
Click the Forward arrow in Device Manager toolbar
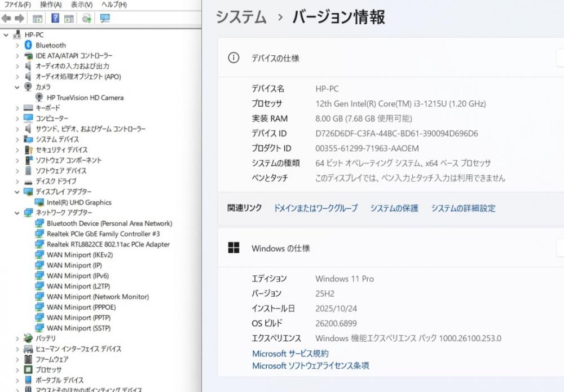19,18
